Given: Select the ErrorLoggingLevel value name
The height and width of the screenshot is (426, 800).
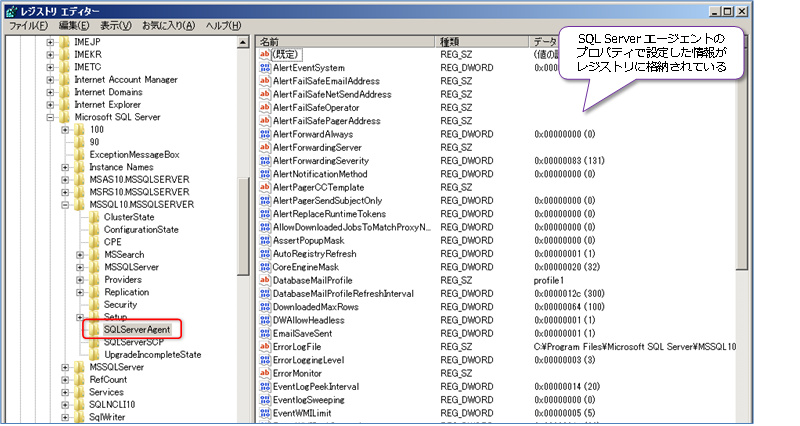Looking at the screenshot, I should pyautogui.click(x=309, y=360).
